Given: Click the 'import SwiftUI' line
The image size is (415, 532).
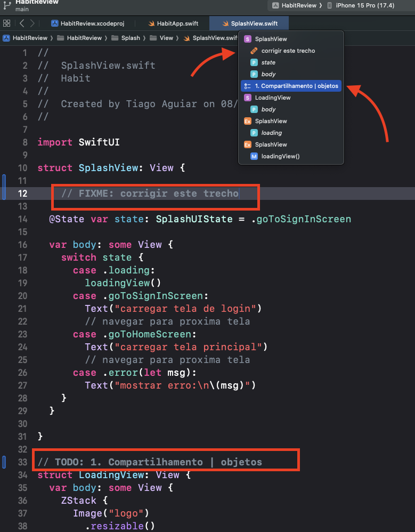Looking at the screenshot, I should tap(78, 142).
